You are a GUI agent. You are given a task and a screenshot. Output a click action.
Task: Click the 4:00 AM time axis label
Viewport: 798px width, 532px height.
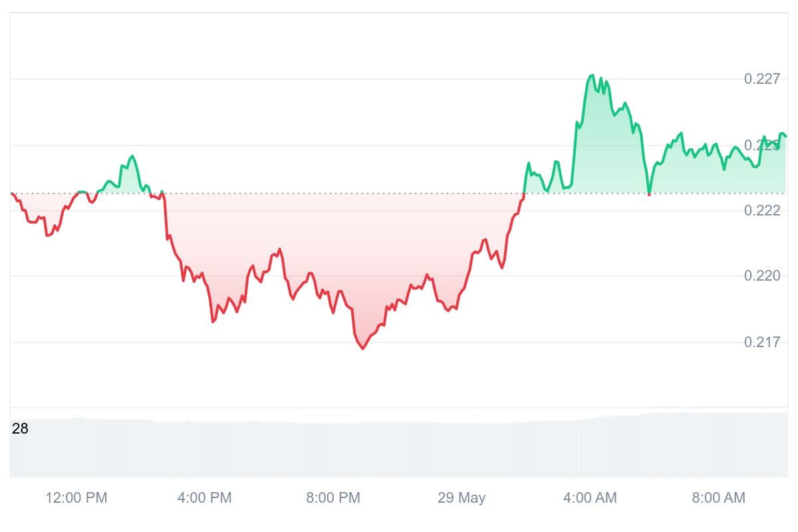point(589,497)
